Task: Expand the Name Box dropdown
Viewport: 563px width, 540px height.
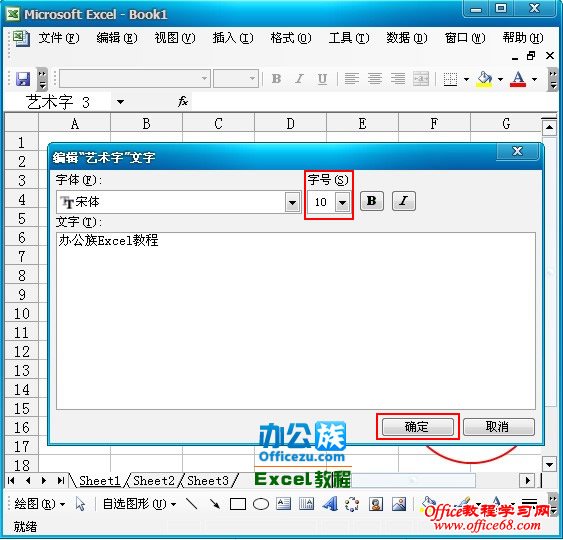Action: (120, 102)
